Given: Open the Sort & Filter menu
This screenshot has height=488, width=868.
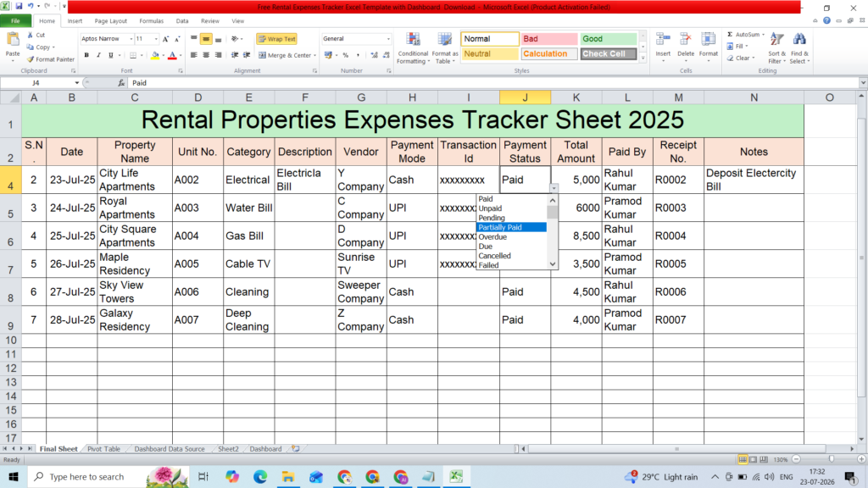Looking at the screenshot, I should coord(776,48).
